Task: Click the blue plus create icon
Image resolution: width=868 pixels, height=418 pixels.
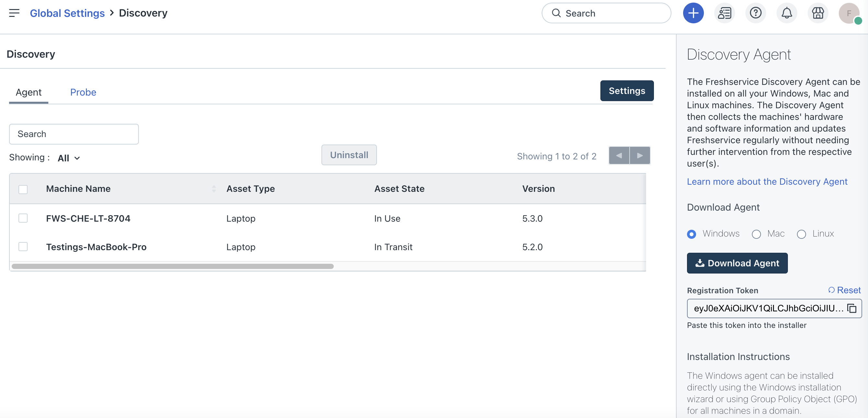Action: pos(693,13)
